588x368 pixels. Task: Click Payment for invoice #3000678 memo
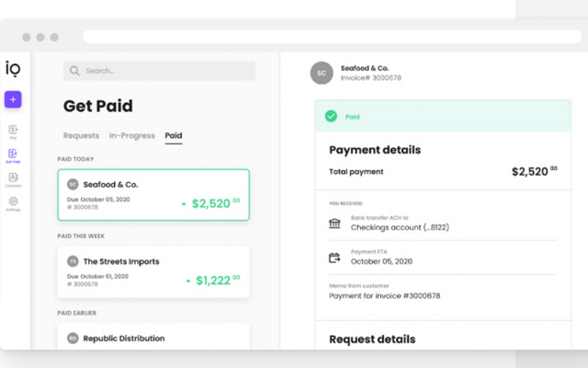coord(385,296)
